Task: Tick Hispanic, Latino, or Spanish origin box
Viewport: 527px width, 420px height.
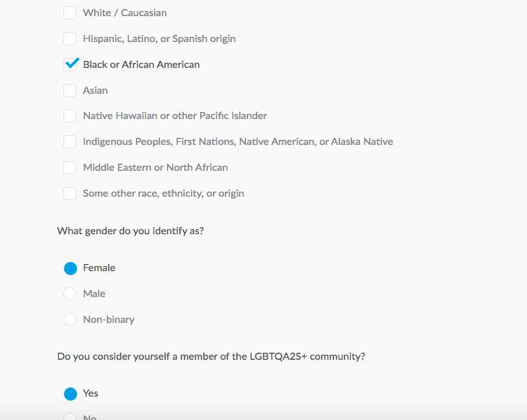Action: pos(70,39)
